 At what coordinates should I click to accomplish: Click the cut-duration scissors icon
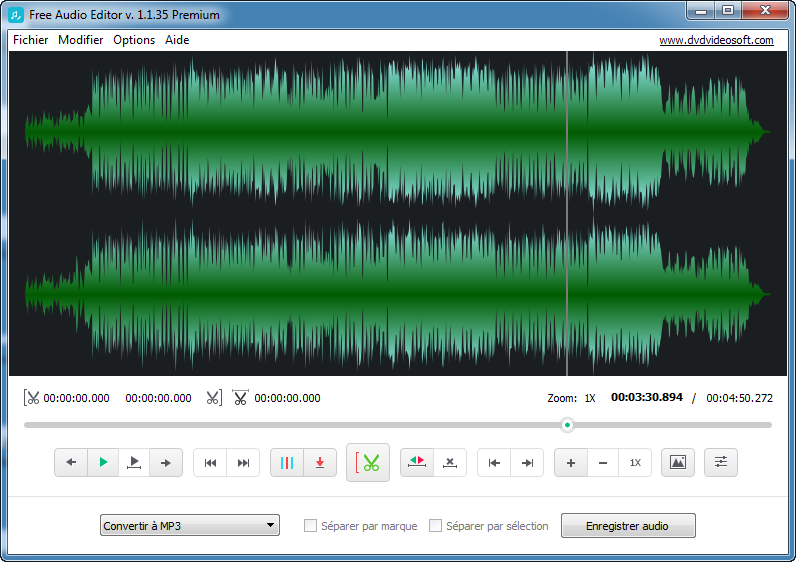[x=240, y=398]
